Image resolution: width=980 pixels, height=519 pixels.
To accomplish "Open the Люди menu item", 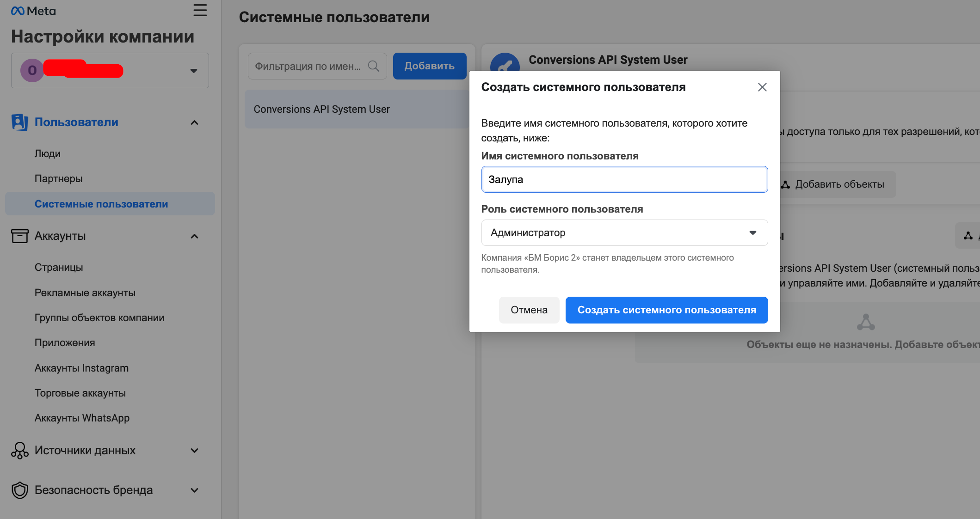I will pyautogui.click(x=48, y=153).
